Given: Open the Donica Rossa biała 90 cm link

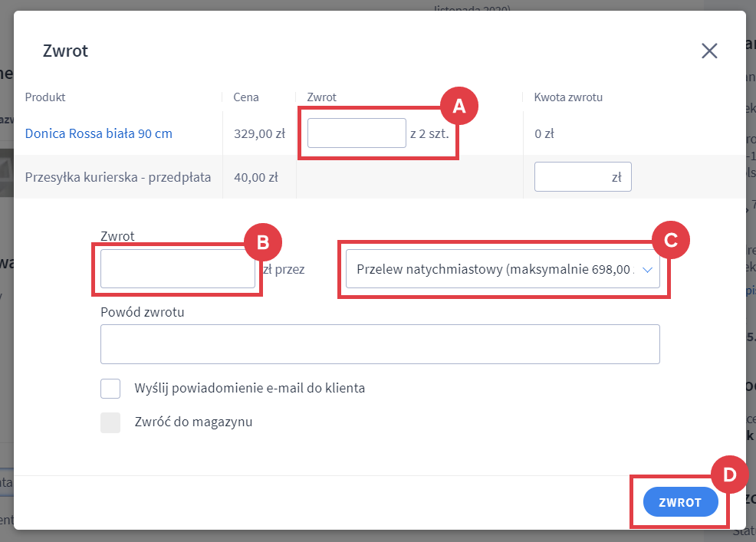Looking at the screenshot, I should pos(99,133).
